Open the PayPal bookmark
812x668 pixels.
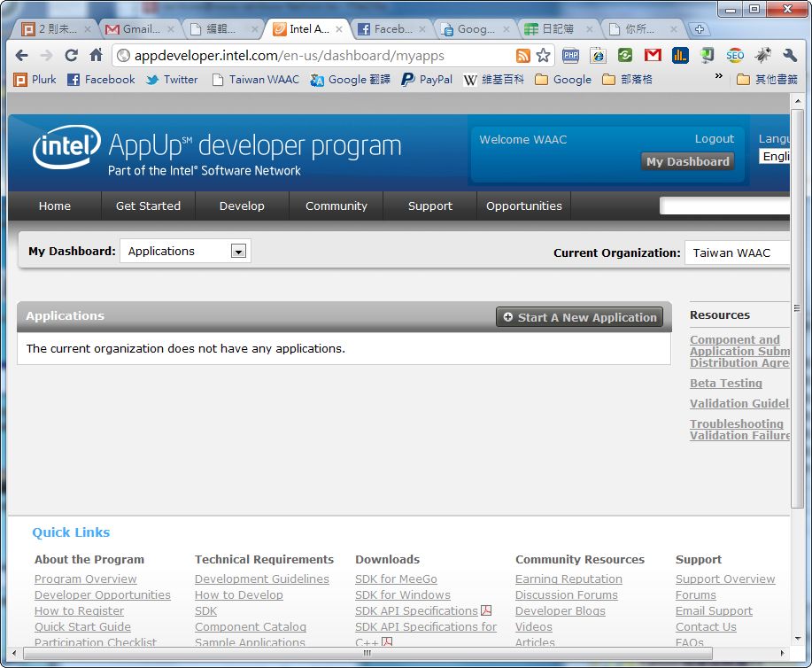[x=427, y=79]
